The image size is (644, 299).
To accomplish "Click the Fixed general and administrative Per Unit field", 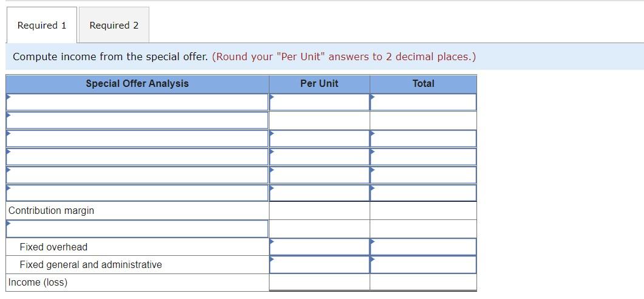I will pyautogui.click(x=319, y=264).
